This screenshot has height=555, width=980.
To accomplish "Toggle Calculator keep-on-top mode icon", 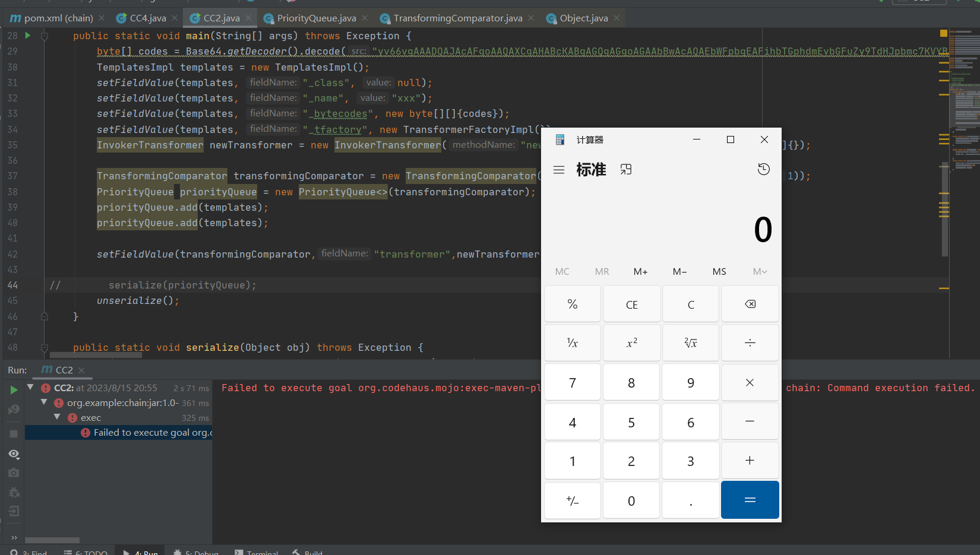I will click(x=626, y=170).
